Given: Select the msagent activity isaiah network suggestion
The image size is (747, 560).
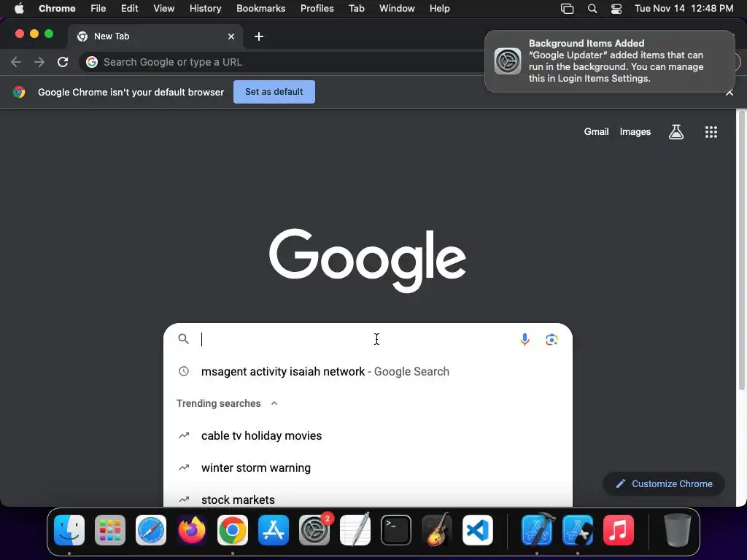Looking at the screenshot, I should pyautogui.click(x=368, y=371).
